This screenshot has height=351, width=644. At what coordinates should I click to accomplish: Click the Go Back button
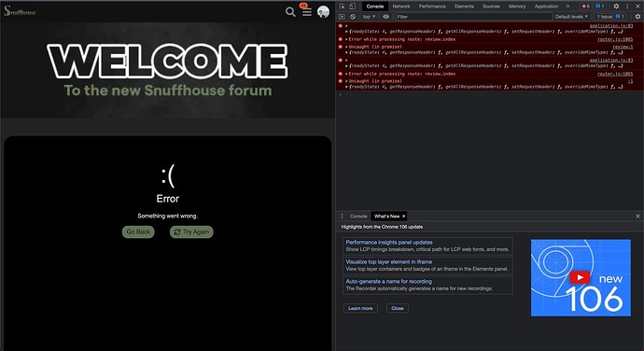click(138, 232)
